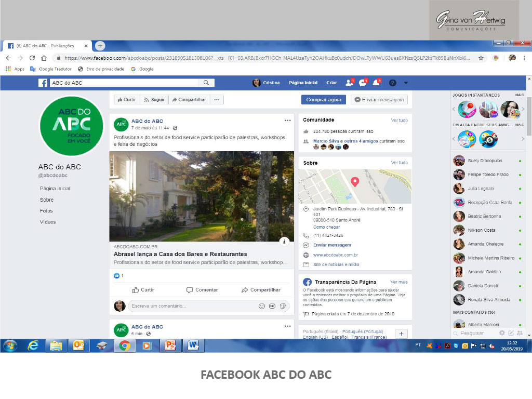The image size is (532, 399).
Task: Open first post options ellipsis
Action: pyautogui.click(x=288, y=121)
